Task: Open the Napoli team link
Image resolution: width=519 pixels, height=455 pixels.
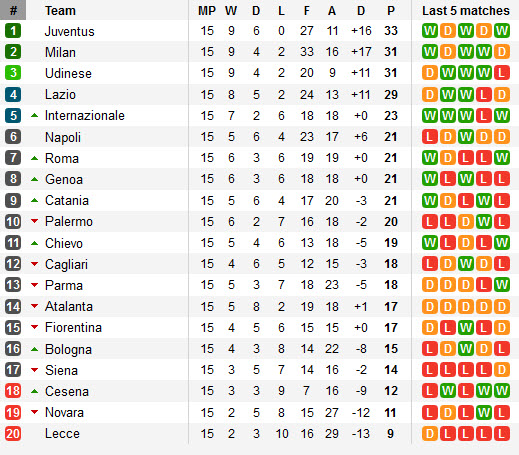Action: 63,137
